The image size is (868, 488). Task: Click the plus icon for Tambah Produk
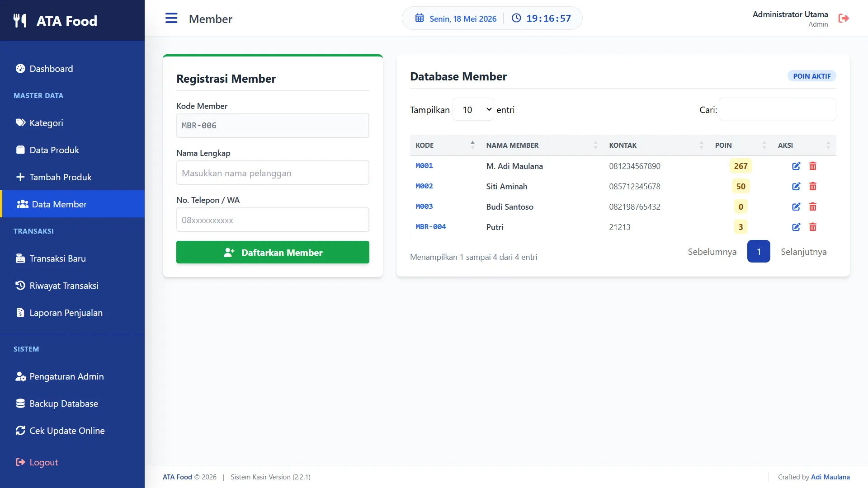20,177
